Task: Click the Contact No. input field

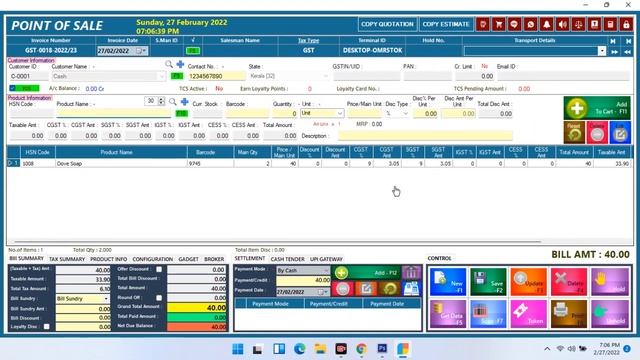Action: coord(217,76)
